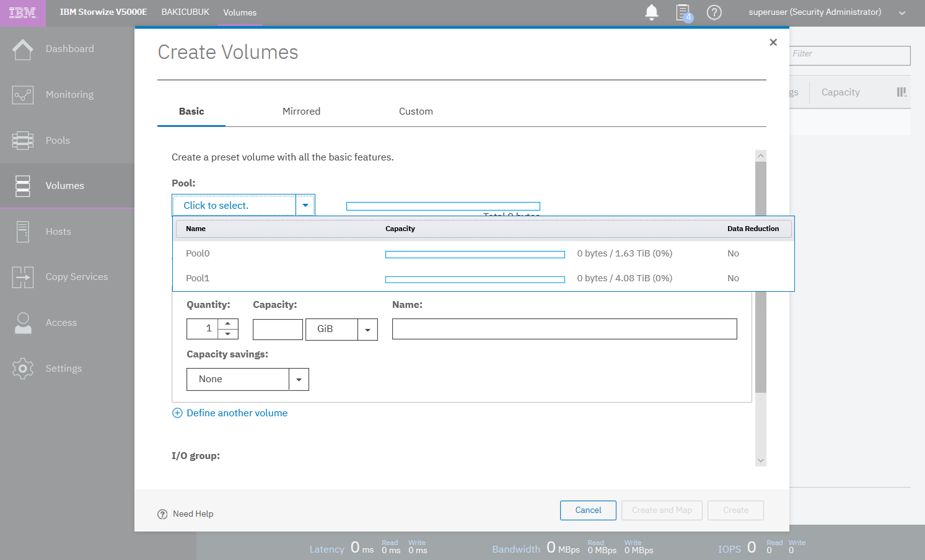Click Pool0 capacity usage bar
Screen dimensions: 925x560
(x=475, y=255)
